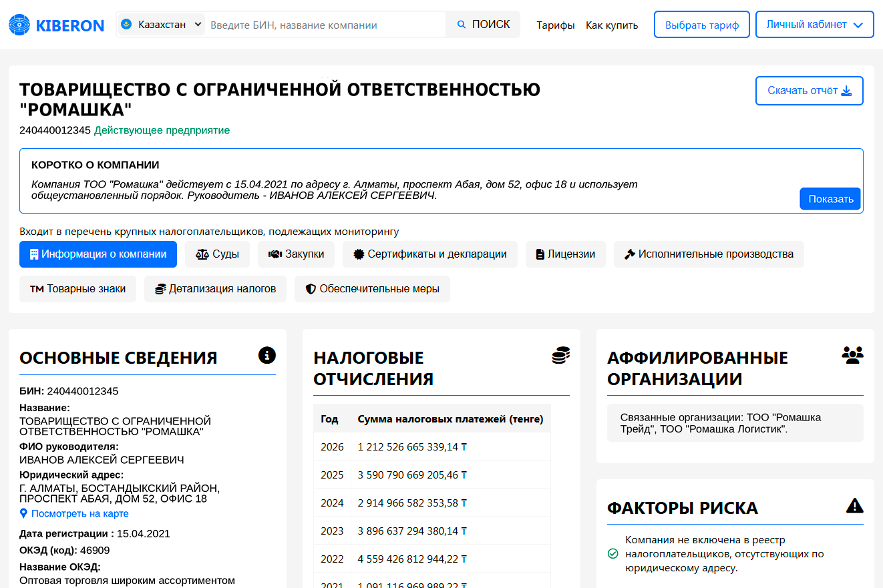Click the 2026 tax amount 1 212 526 665 339,14
The width and height of the screenshot is (883, 588).
point(412,447)
